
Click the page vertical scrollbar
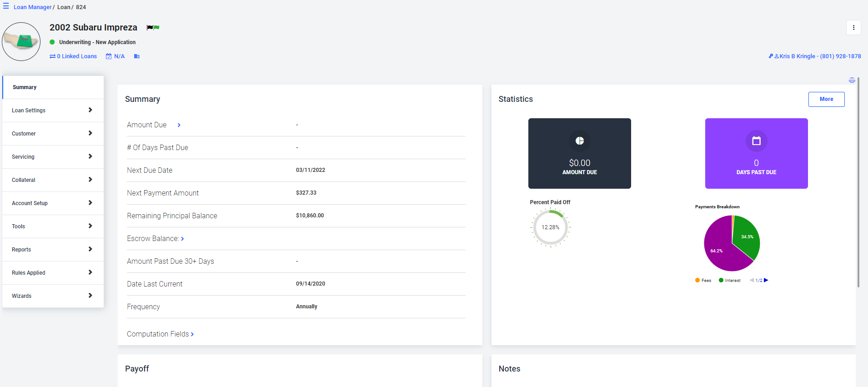858,182
